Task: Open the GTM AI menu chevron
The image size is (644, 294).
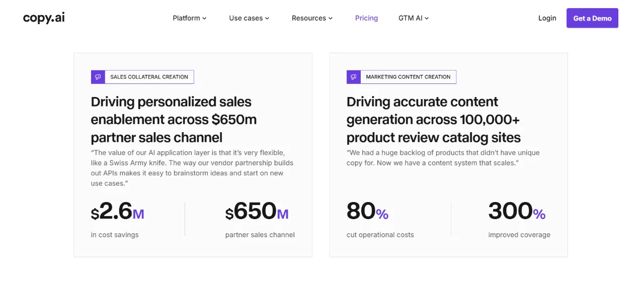Action: [427, 19]
